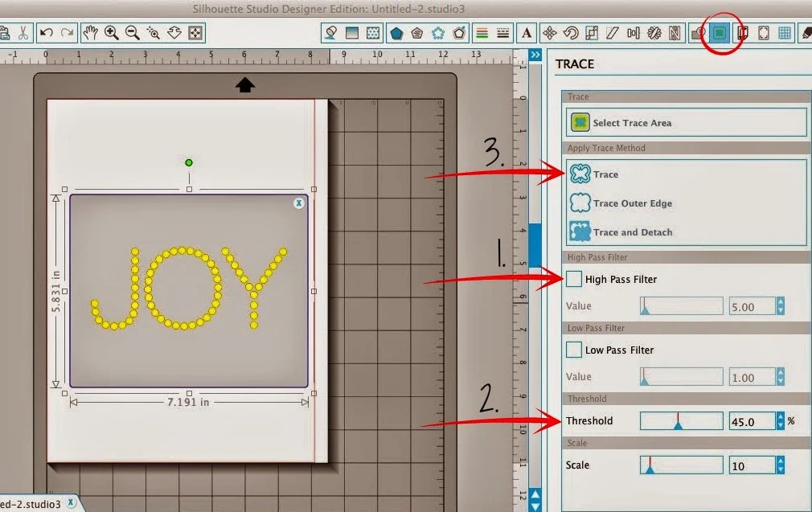Open the Rotate window icon
The width and height of the screenshot is (812, 512).
[571, 33]
